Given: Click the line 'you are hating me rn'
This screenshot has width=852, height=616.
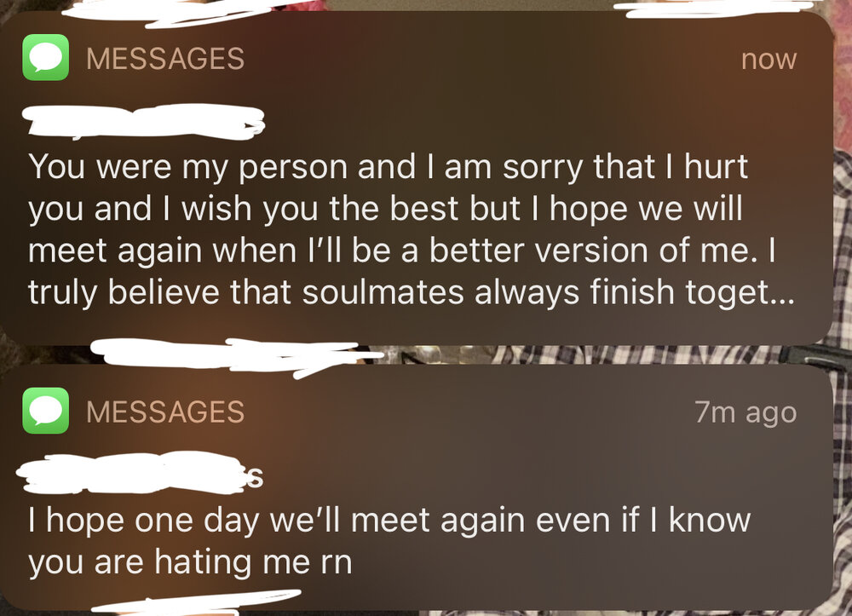Looking at the screenshot, I should coord(190,561).
